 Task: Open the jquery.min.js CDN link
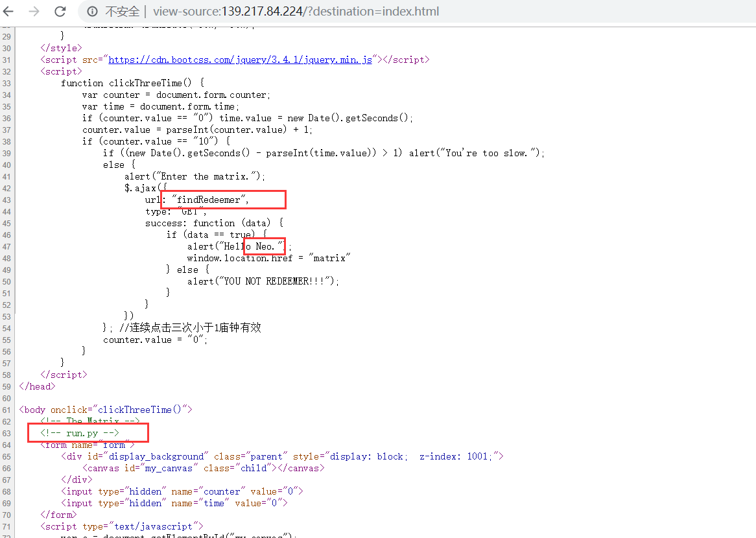pyautogui.click(x=240, y=60)
